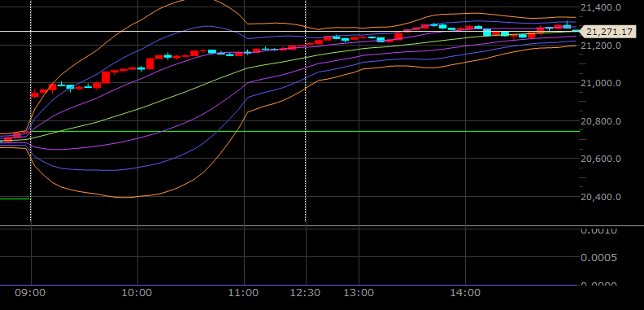Select the 21,000.0 price axis label
Image resolution: width=644 pixels, height=310 pixels.
click(x=600, y=83)
